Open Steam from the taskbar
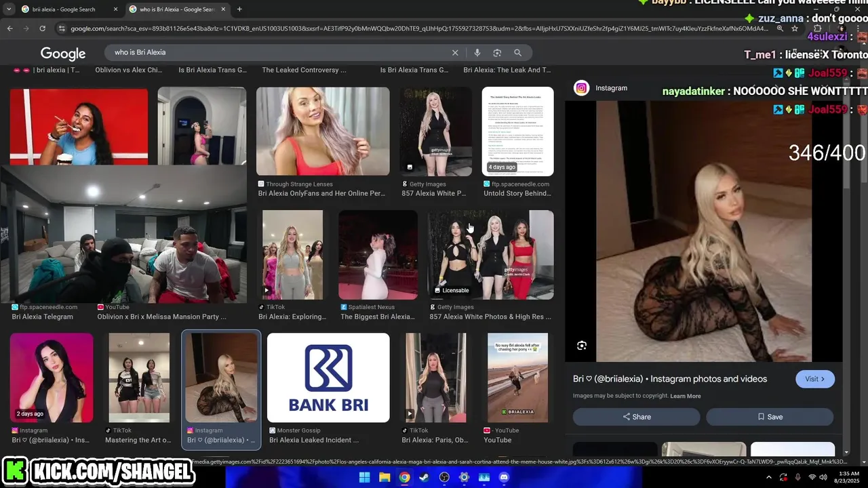The image size is (868, 488). pyautogui.click(x=424, y=477)
